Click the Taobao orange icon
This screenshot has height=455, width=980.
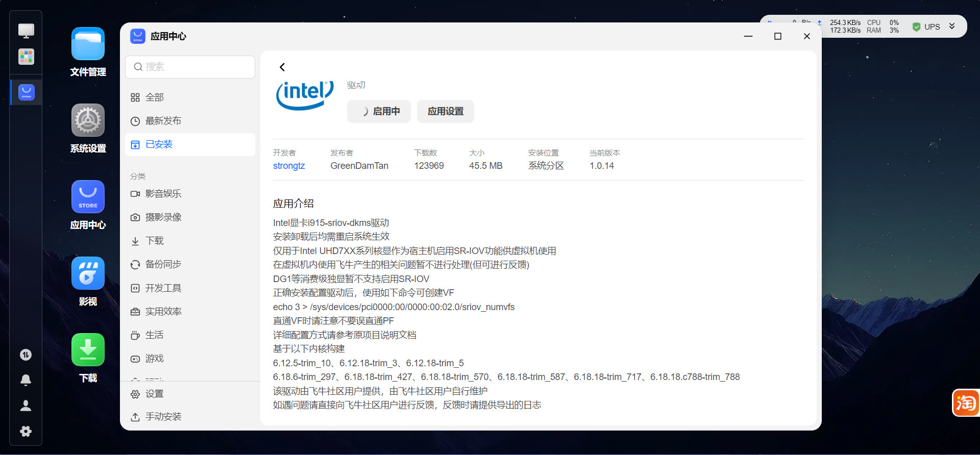click(x=965, y=403)
